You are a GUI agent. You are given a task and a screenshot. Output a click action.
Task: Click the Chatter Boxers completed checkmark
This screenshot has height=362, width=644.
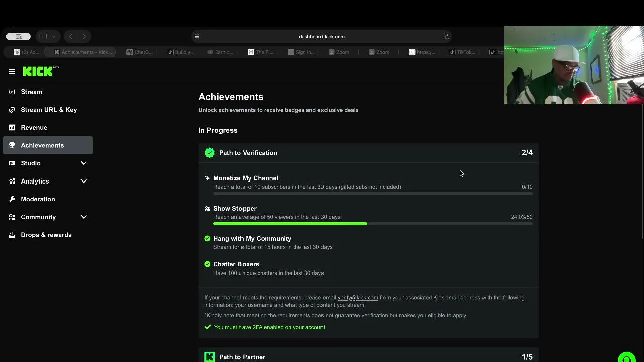207,264
